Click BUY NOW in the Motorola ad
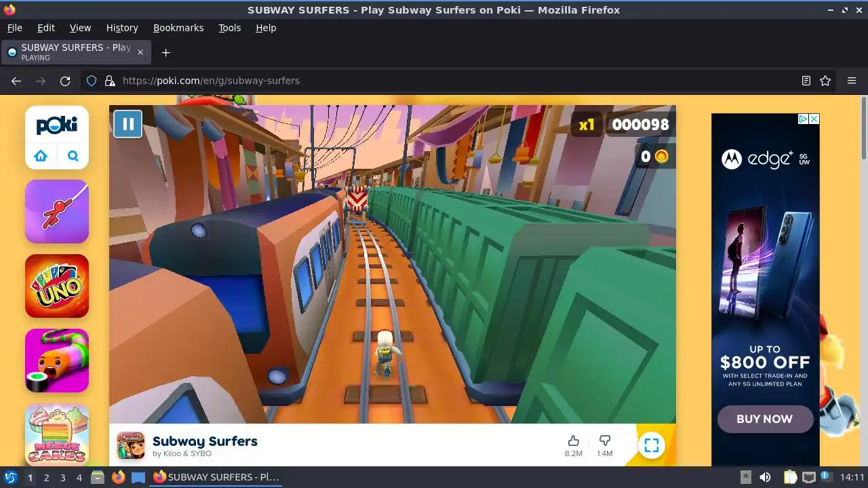868x488 pixels. [x=765, y=419]
